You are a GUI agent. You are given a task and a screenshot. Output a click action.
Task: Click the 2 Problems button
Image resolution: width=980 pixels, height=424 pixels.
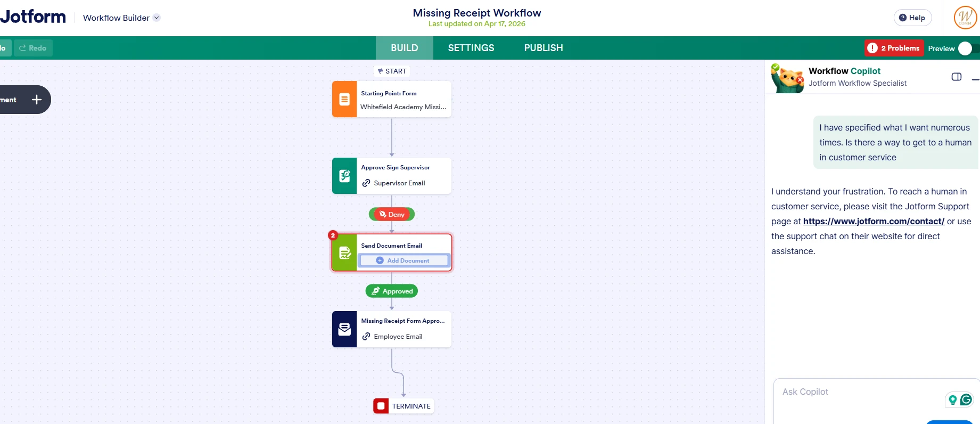[x=894, y=48]
